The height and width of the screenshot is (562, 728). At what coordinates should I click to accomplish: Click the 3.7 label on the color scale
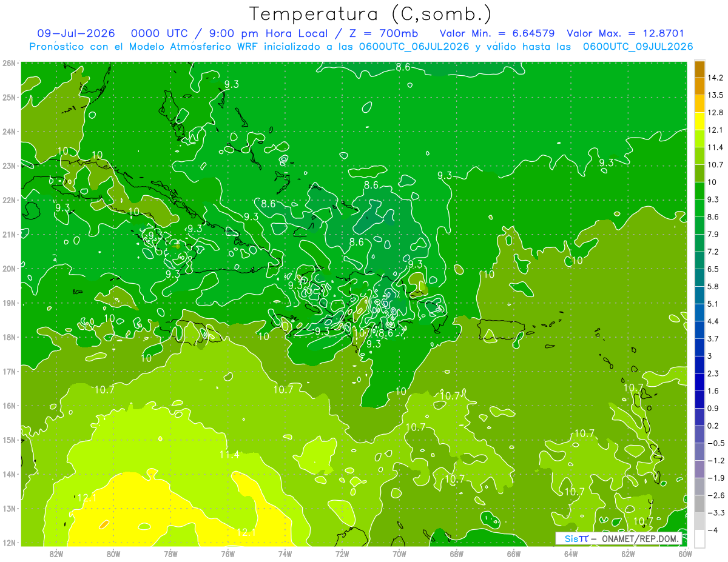pyautogui.click(x=713, y=338)
